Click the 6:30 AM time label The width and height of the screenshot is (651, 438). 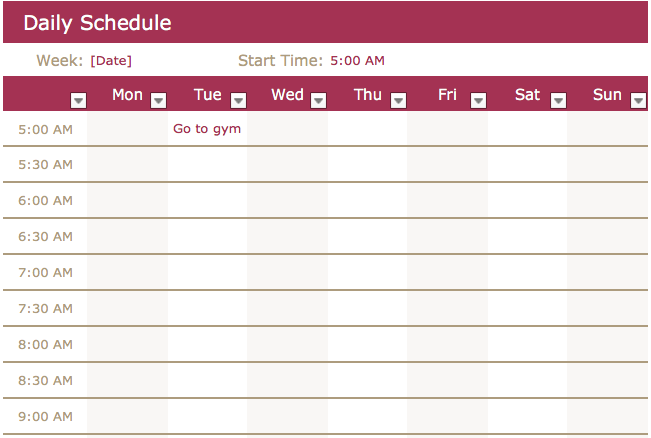click(45, 237)
